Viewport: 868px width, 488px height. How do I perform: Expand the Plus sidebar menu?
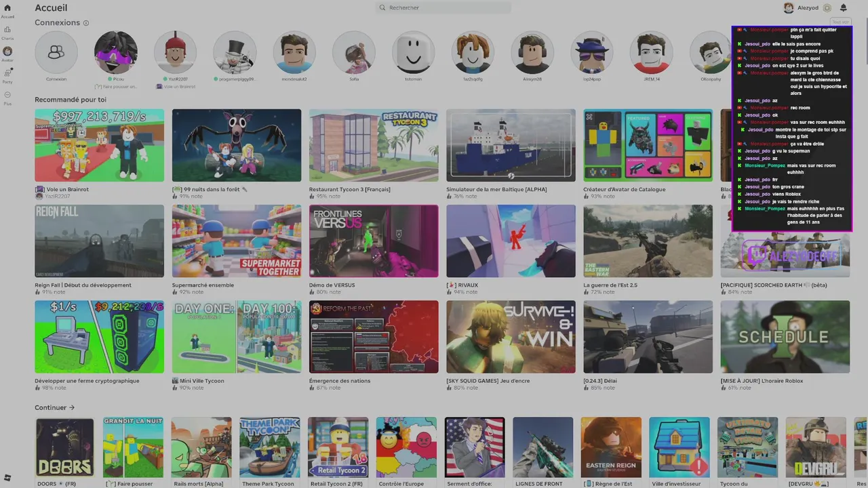click(x=7, y=95)
